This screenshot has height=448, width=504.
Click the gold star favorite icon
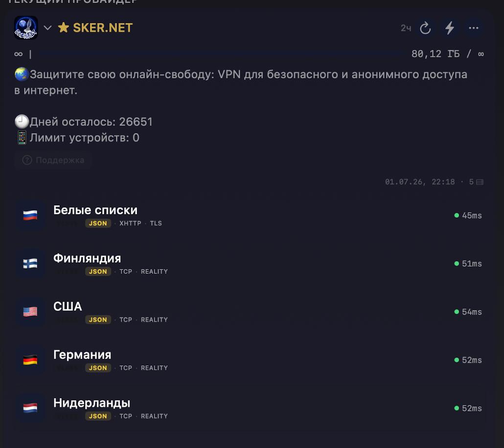(x=63, y=28)
